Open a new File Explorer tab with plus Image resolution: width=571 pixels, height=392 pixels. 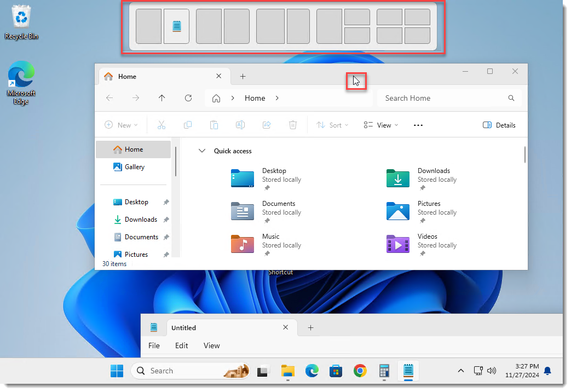coord(243,76)
